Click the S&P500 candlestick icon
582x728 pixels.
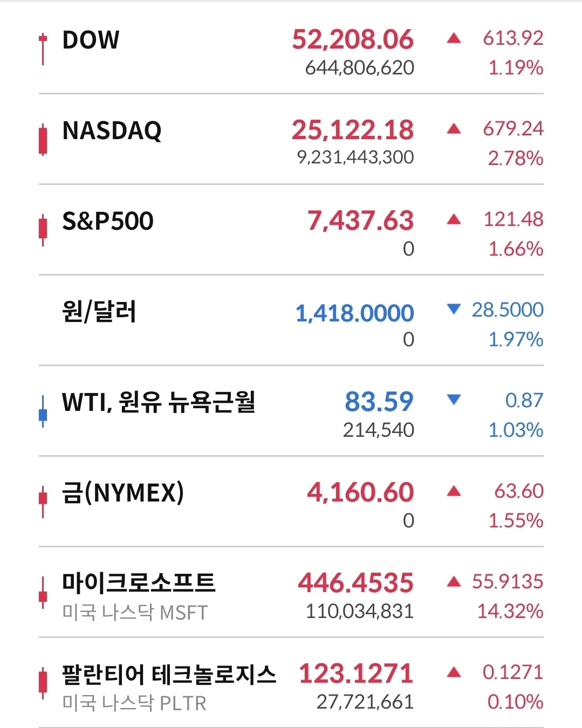[43, 230]
